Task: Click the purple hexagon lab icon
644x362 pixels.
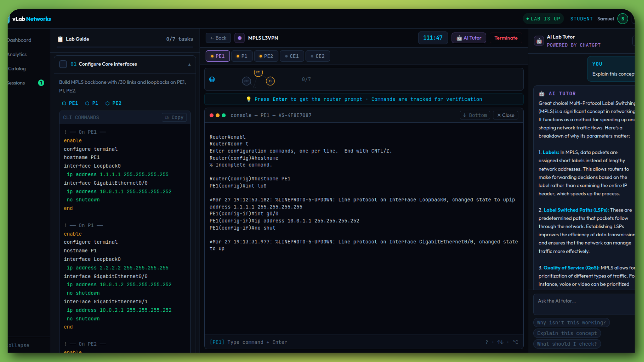Action: [x=239, y=38]
